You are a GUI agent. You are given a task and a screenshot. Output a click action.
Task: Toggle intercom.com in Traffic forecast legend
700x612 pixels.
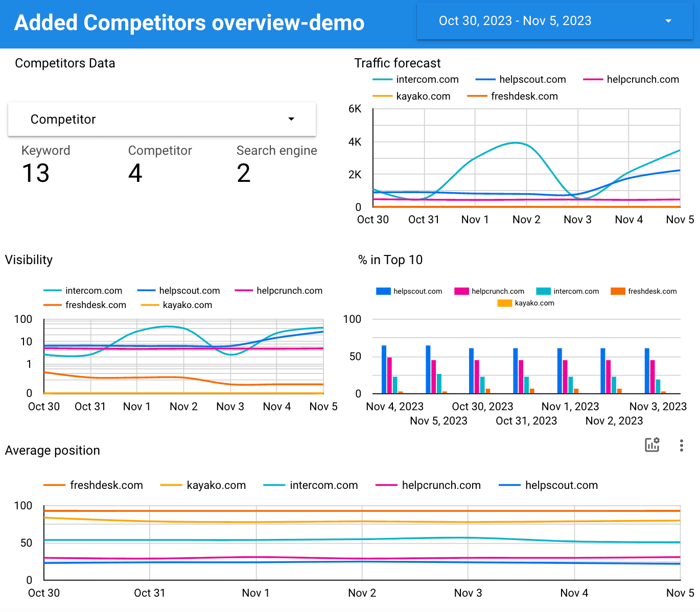click(416, 80)
